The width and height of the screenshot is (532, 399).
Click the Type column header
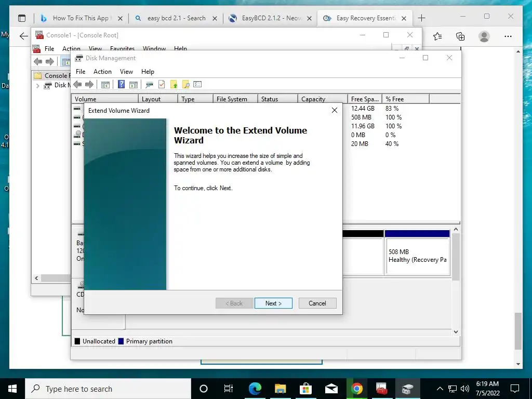[x=195, y=99]
